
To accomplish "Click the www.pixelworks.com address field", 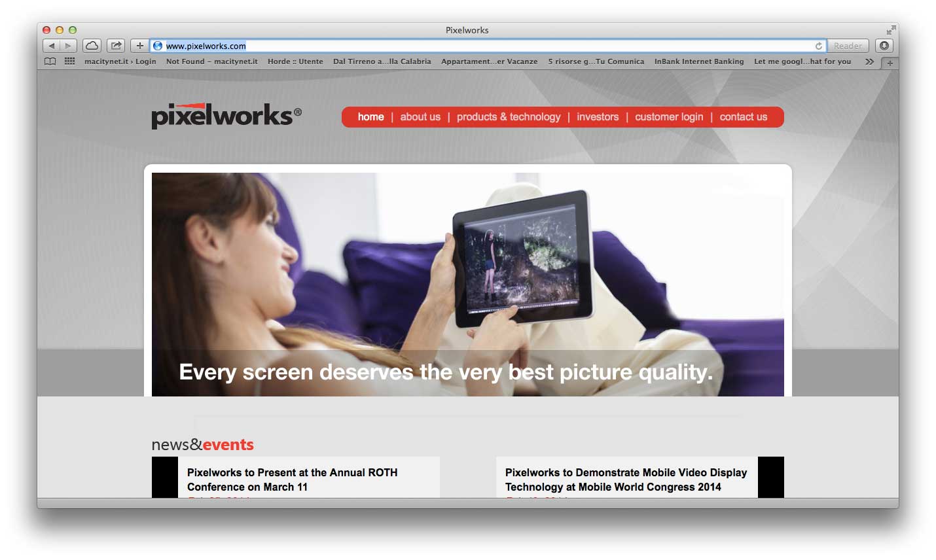I will pos(488,46).
